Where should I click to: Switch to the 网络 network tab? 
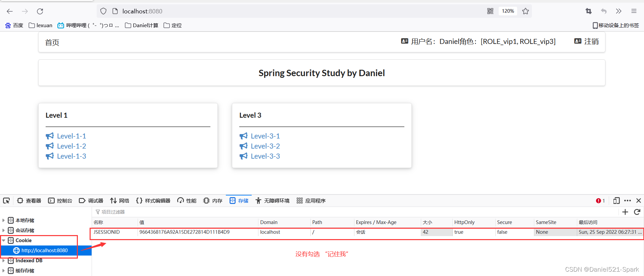pyautogui.click(x=120, y=201)
